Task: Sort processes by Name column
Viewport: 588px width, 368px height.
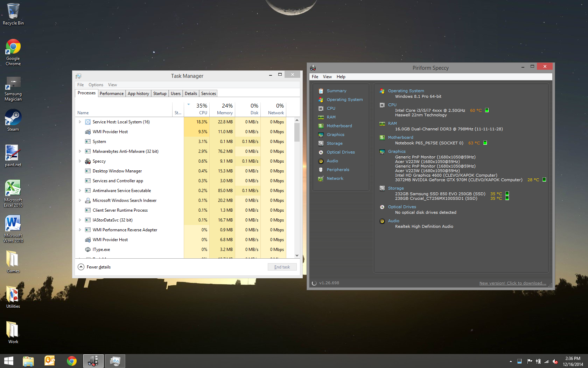Action: click(124, 109)
